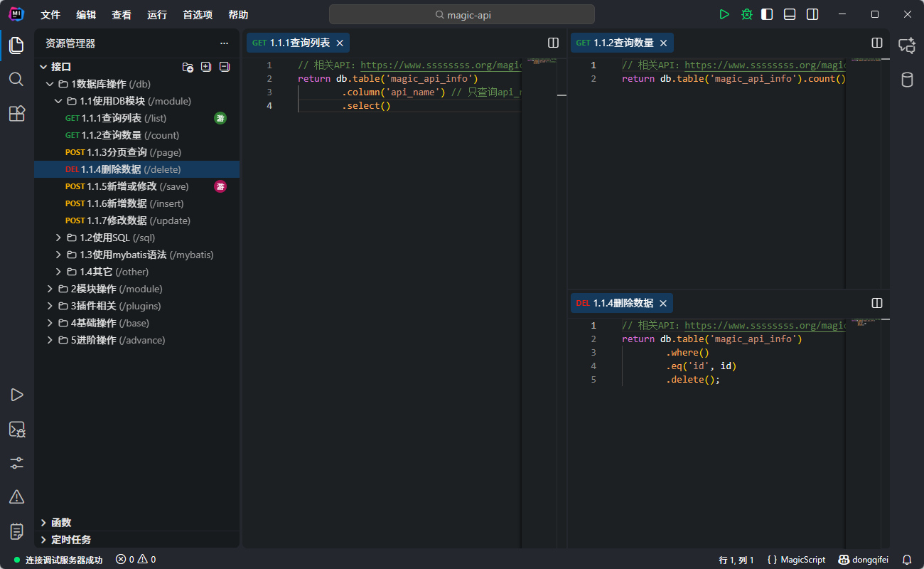The height and width of the screenshot is (569, 924).
Task: Open the debug console icon in activity bar
Action: pyautogui.click(x=17, y=429)
